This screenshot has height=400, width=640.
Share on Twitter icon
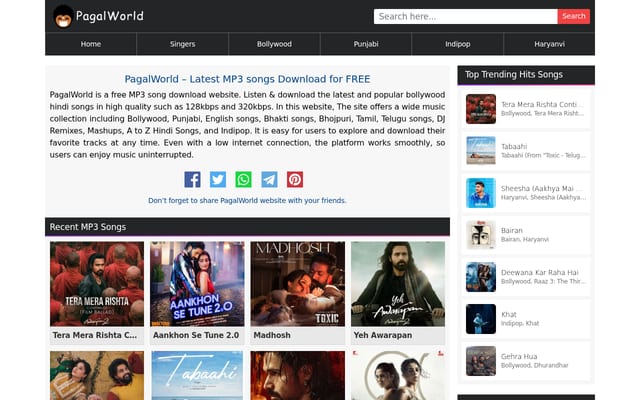(218, 180)
